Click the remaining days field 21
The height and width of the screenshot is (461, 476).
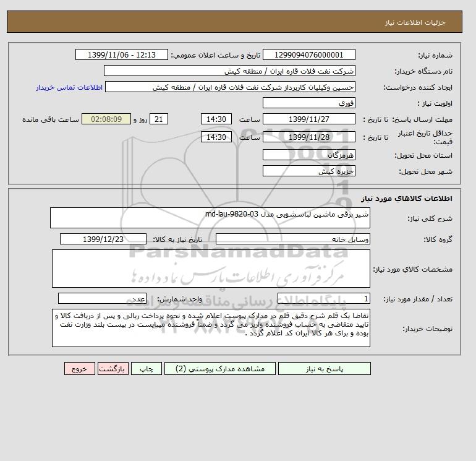[x=159, y=119]
